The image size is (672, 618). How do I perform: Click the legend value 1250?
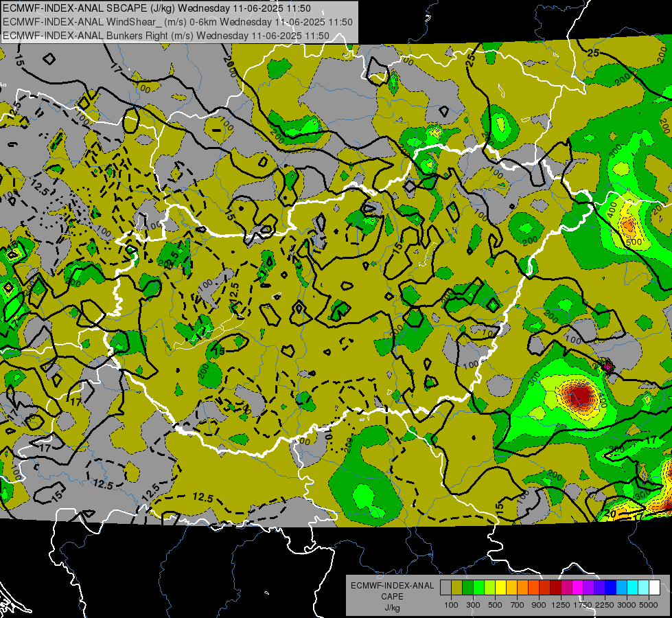(x=561, y=605)
